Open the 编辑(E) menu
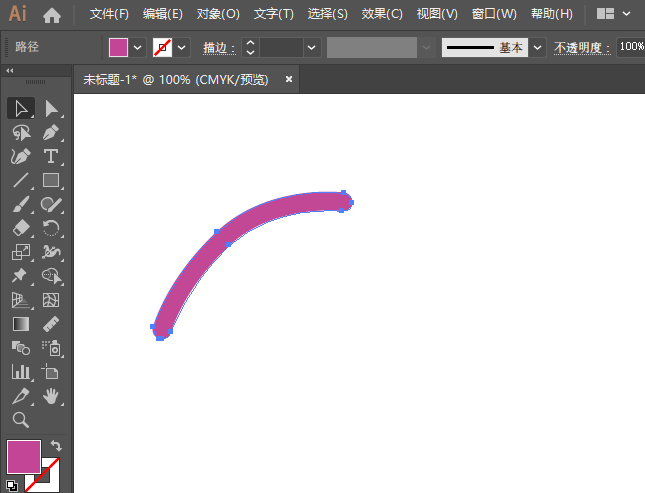Viewport: 645px width, 493px height. (162, 14)
